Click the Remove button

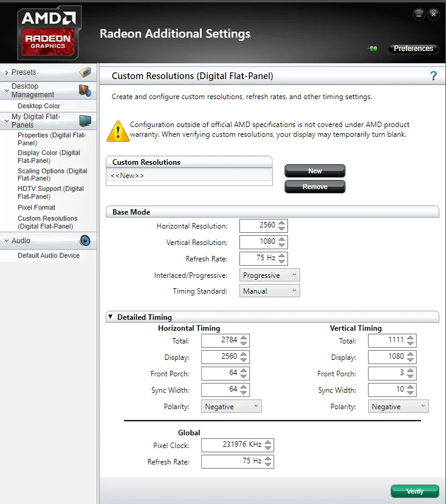click(x=315, y=187)
